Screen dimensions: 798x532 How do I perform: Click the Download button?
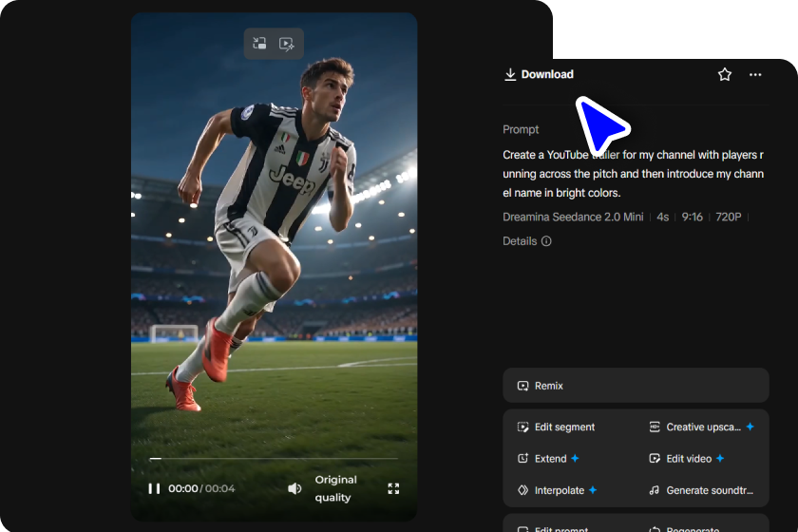[x=539, y=74]
